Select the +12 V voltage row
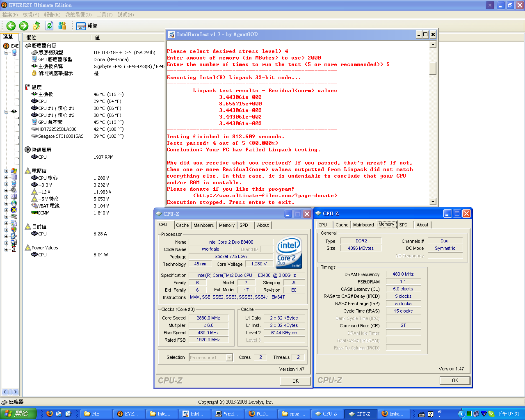The image size is (525, 420). coord(94,192)
